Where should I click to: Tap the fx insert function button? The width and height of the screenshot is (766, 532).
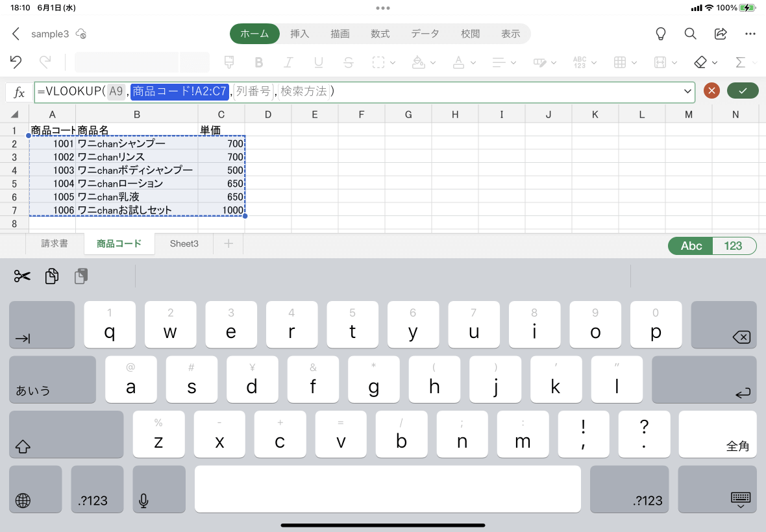(19, 92)
